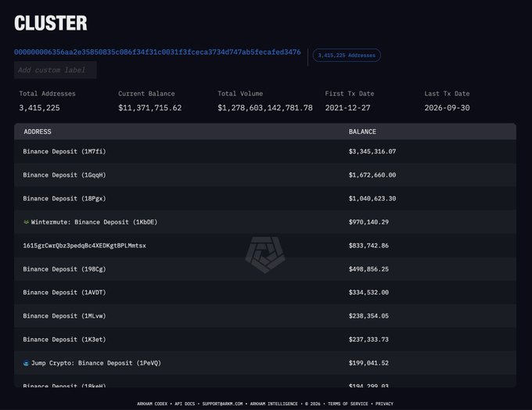Select balance value $498,856.25
Image resolution: width=532 pixels, height=410 pixels.
(x=368, y=269)
